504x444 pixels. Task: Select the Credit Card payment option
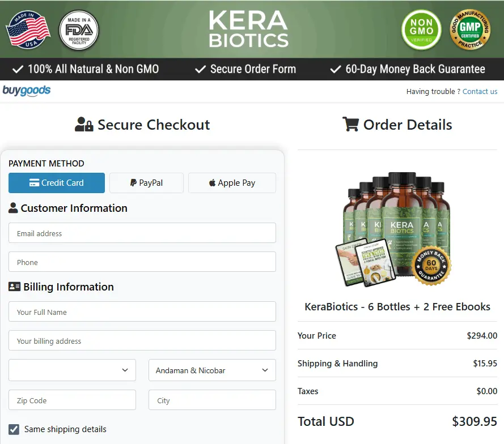tap(56, 182)
